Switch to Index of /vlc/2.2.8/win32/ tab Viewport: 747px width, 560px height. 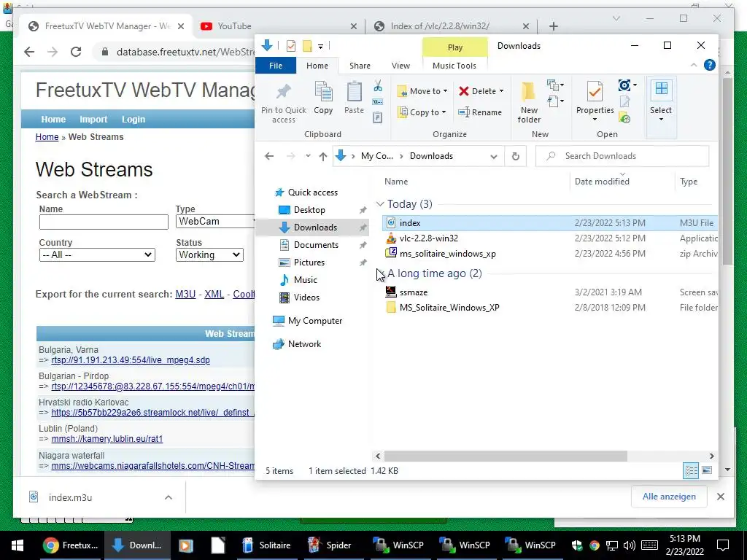click(x=451, y=26)
